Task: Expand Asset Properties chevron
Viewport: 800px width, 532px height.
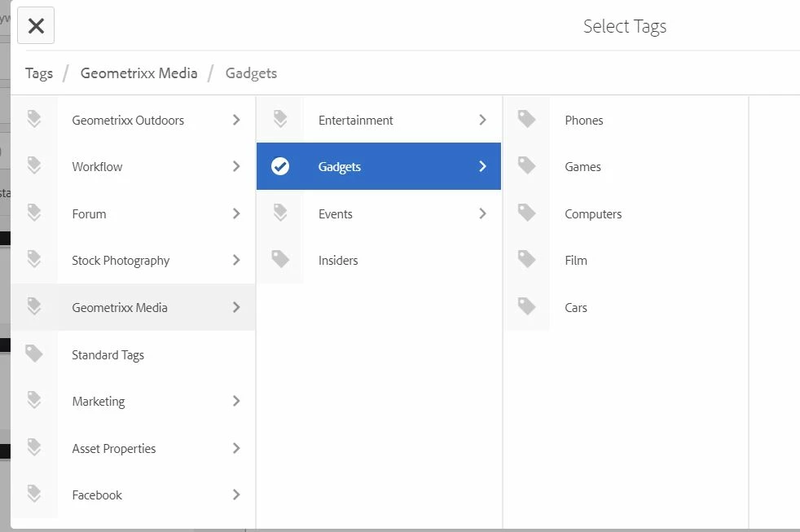Action: pyautogui.click(x=236, y=448)
